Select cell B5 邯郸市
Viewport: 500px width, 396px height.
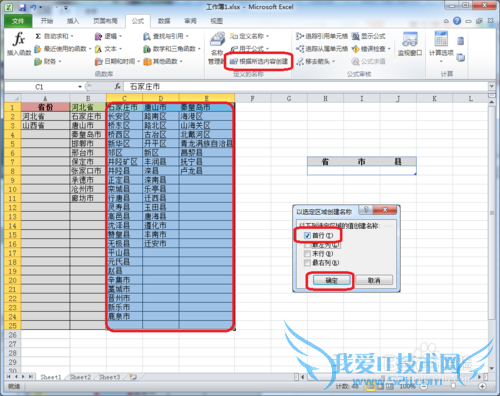pyautogui.click(x=88, y=144)
